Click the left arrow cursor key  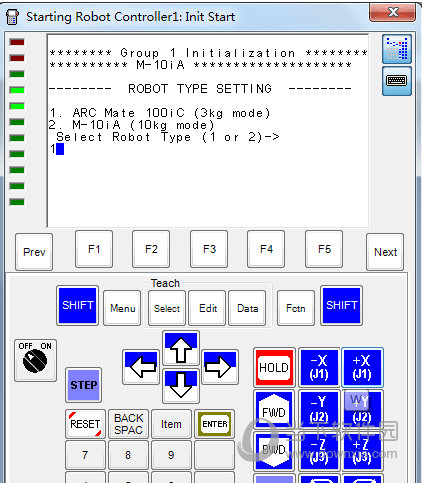pos(141,367)
